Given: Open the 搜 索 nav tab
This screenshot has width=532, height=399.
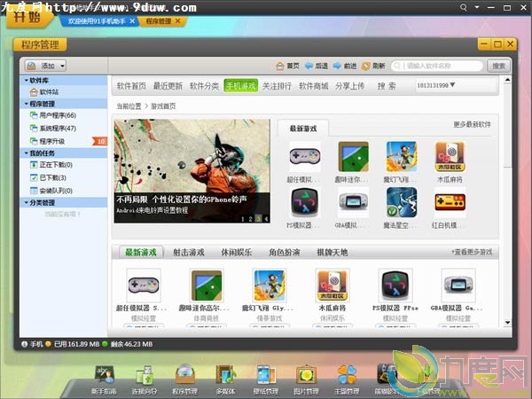Looking at the screenshot, I should 387,86.
